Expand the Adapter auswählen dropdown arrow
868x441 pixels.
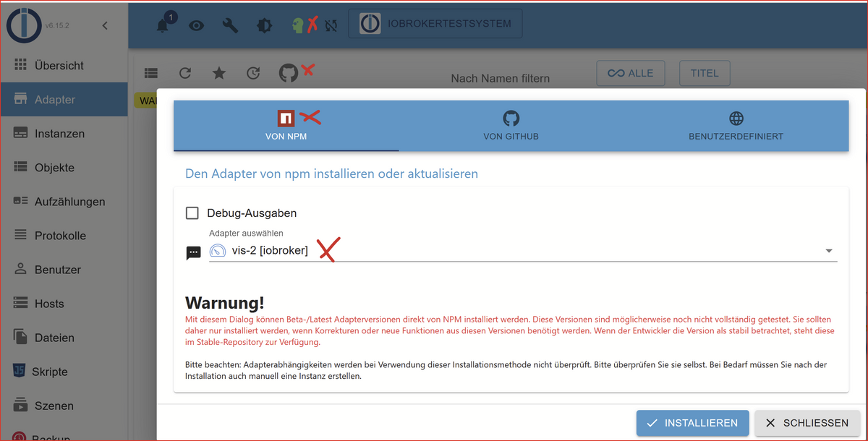point(828,251)
